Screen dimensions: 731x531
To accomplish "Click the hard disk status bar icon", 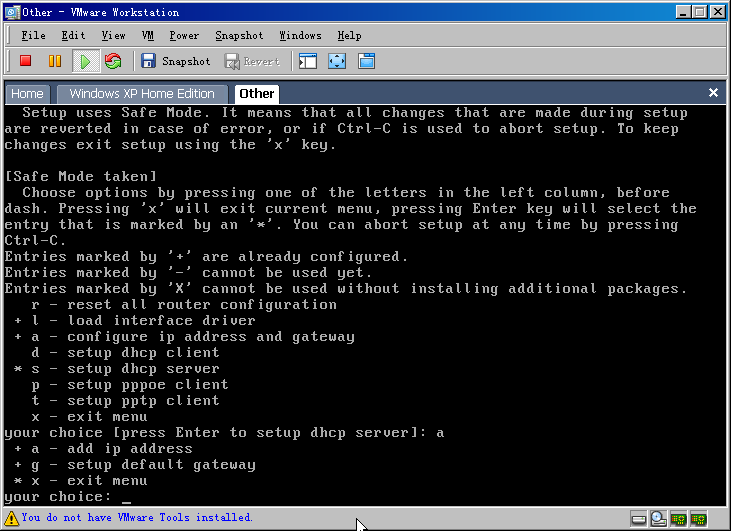I will click(x=639, y=518).
